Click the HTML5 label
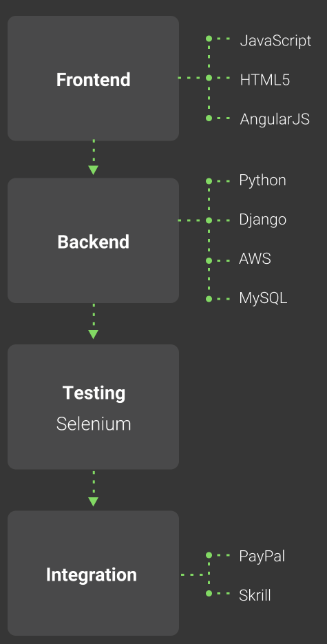Viewport: 327px width, 644px height. [264, 80]
